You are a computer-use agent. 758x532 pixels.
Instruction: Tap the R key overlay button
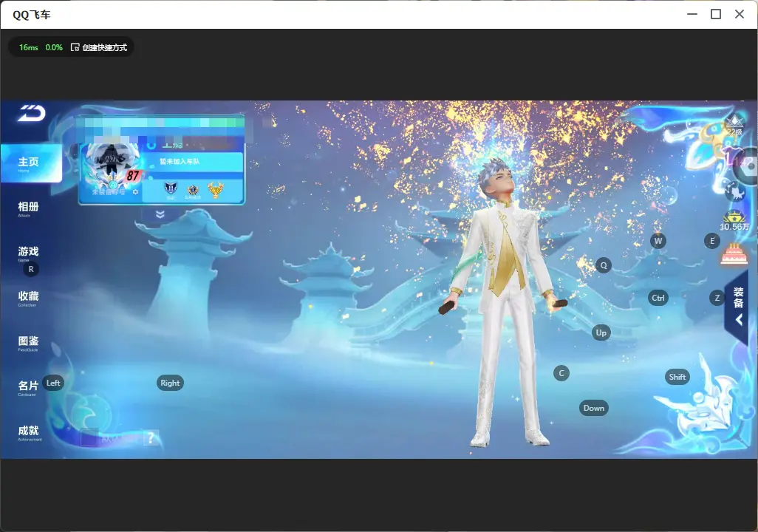pos(31,269)
